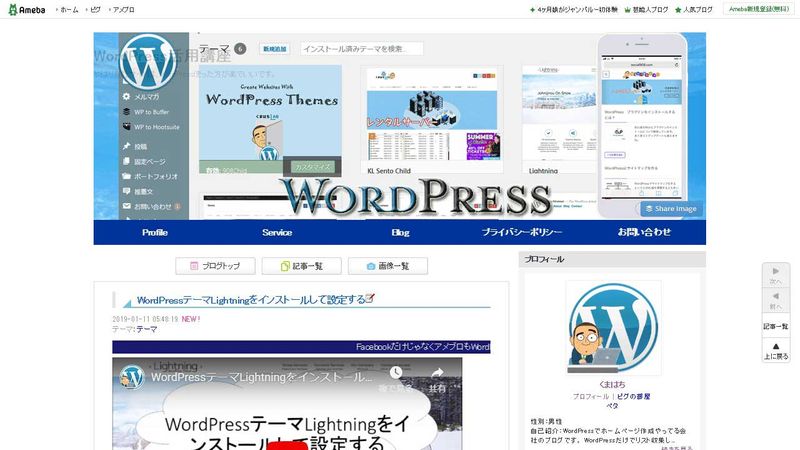This screenshot has width=800, height=450.
Task: Click the YouTube channel avatar on the video
Action: pyautogui.click(x=132, y=377)
